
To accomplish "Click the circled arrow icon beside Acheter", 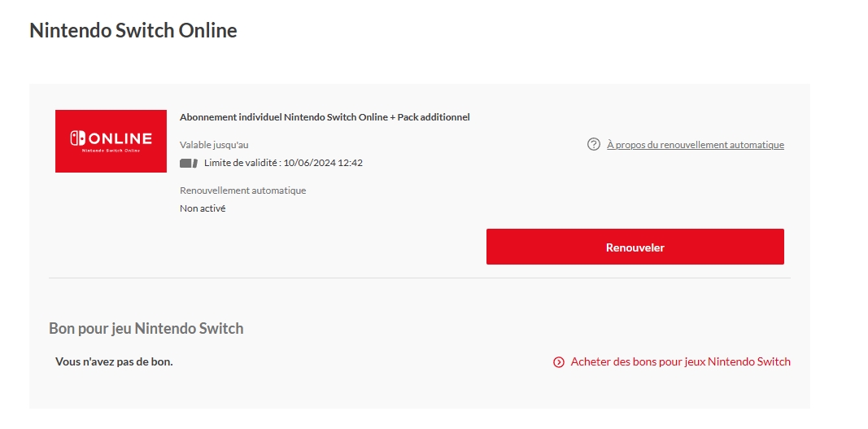I will tap(559, 362).
